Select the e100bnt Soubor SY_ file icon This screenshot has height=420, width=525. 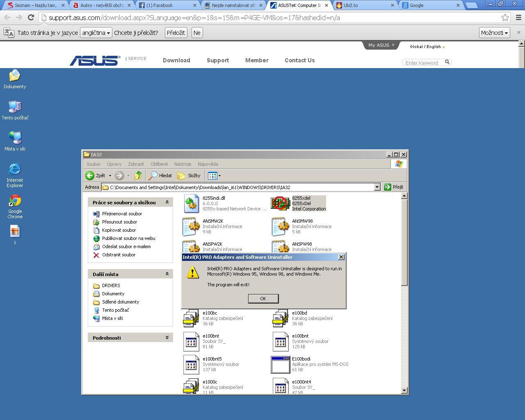pos(191,342)
